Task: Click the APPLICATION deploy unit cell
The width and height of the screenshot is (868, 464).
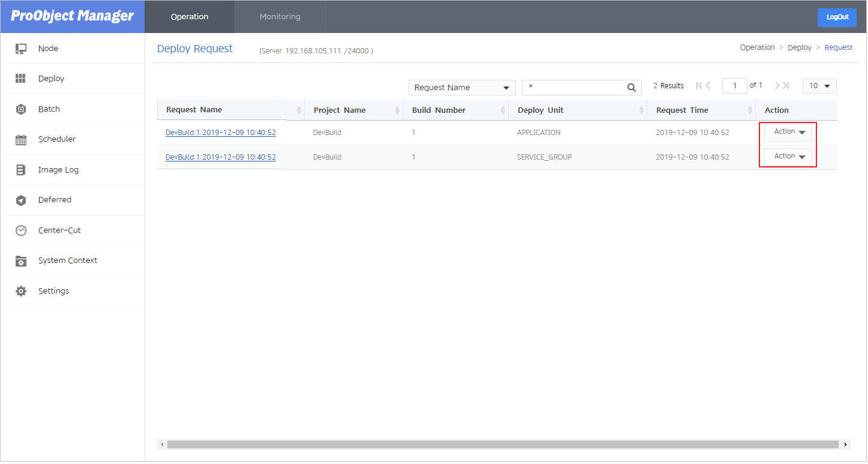Action: coord(539,133)
